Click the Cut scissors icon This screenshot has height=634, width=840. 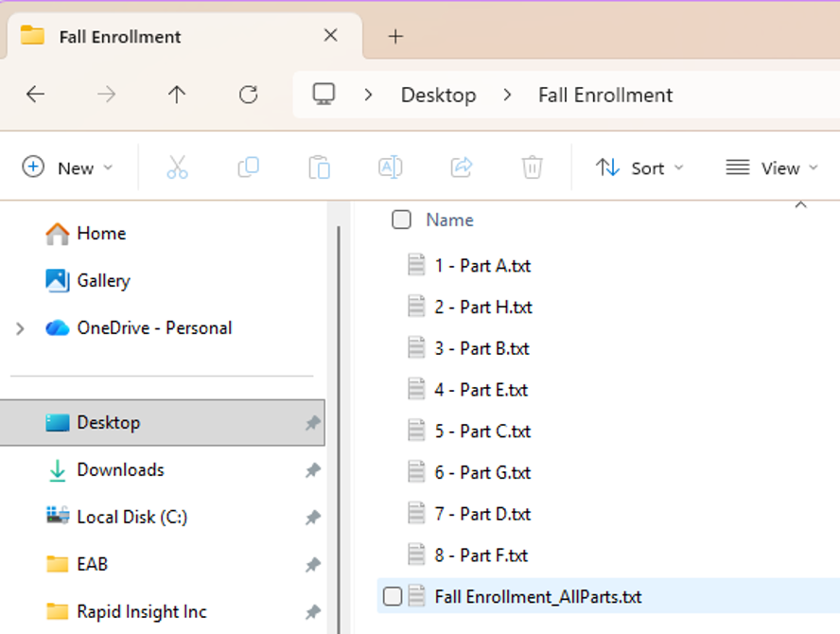177,167
